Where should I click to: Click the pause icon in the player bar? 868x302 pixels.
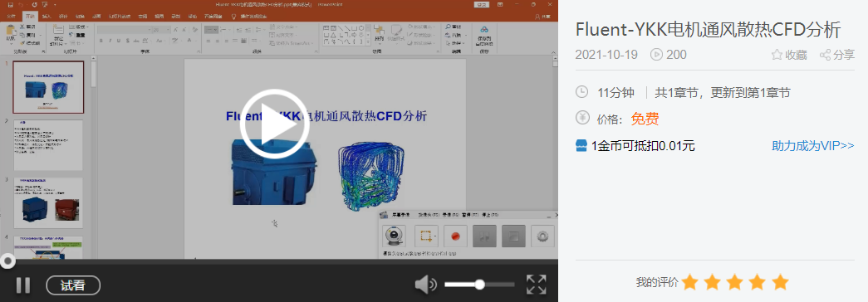point(22,285)
